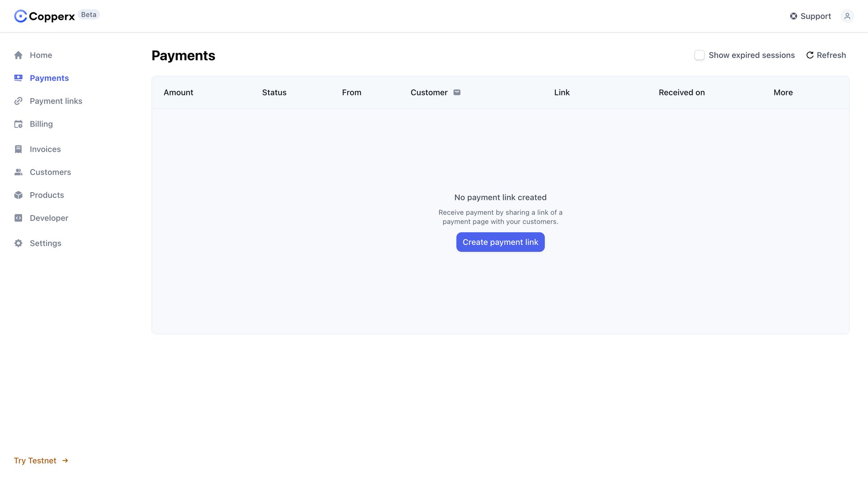Switch to the Payments section
The height and width of the screenshot is (480, 868).
49,78
